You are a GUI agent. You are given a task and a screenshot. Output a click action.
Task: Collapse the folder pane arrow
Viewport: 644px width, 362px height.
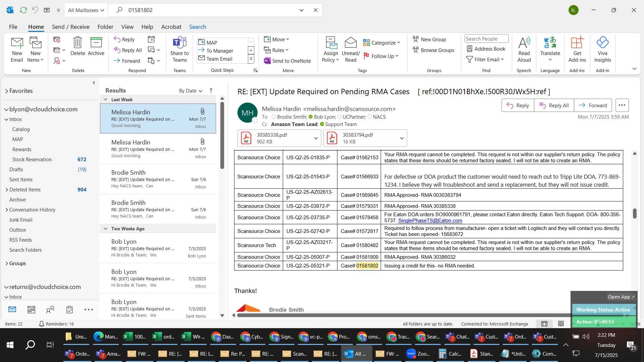(94, 82)
